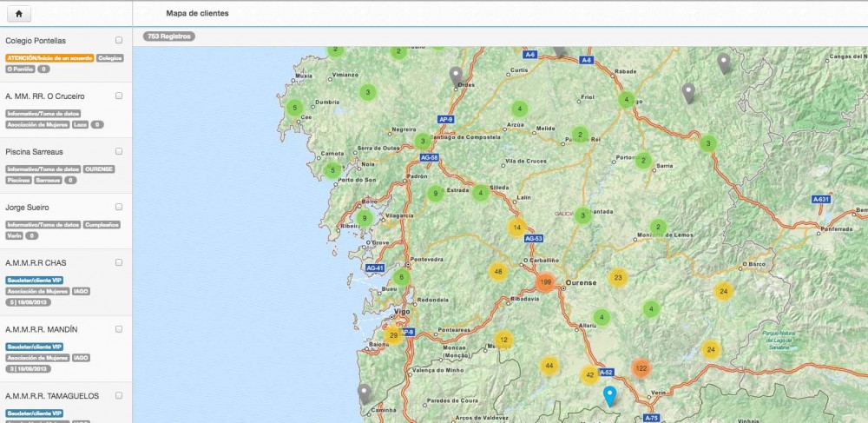Screen dimensions: 868x423
Task: Click the Mapa de clientes title
Action: (198, 14)
